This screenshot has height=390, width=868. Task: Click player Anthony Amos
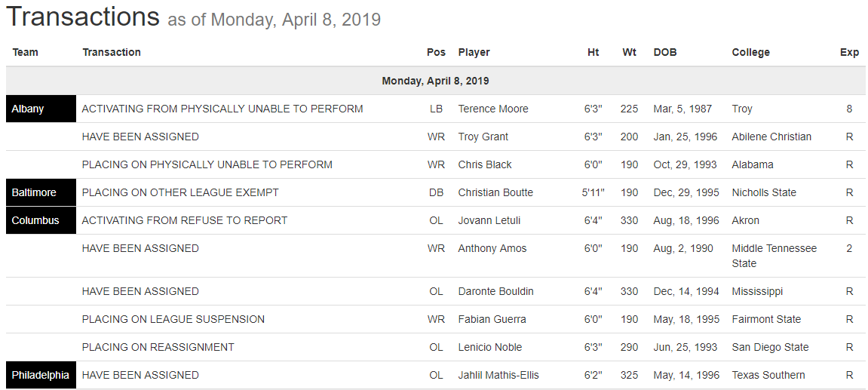tap(492, 248)
